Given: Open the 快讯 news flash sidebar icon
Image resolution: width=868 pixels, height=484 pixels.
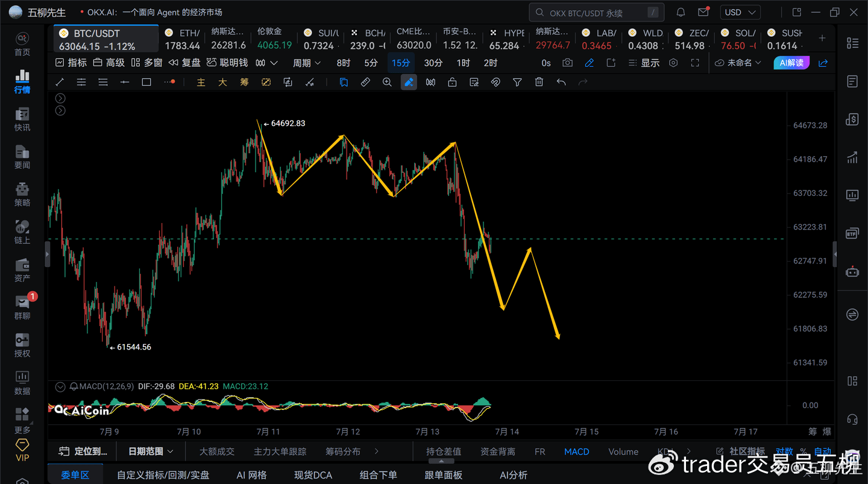Looking at the screenshot, I should tap(22, 119).
